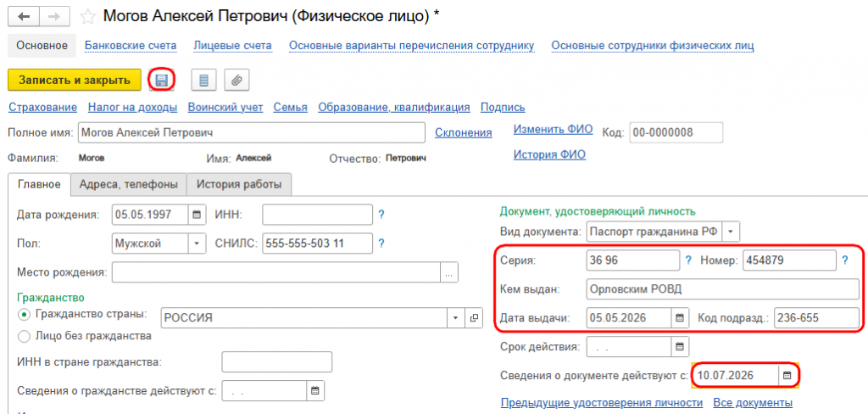Switch to the История работы tab
Viewport: 868px width, 414px height.
click(x=239, y=185)
